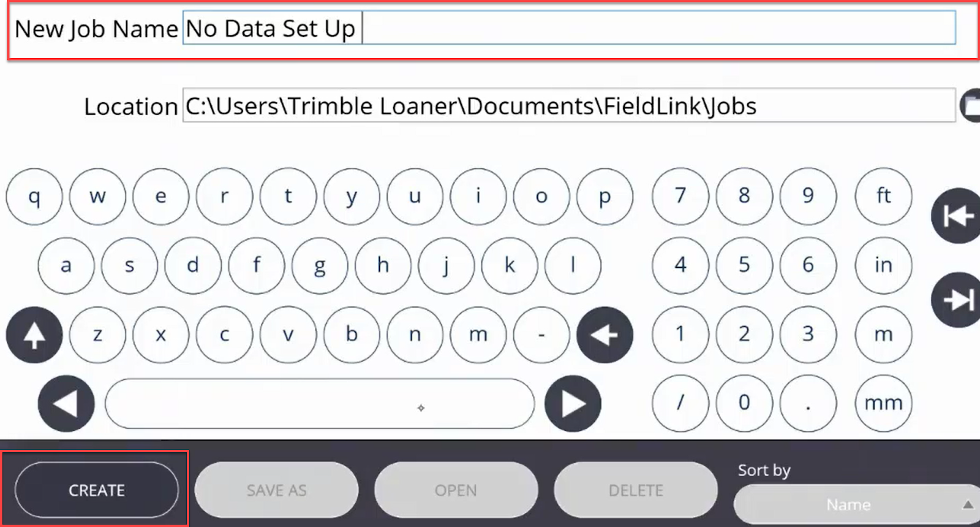The image size is (980, 527).
Task: Click the Location path field
Action: tap(569, 105)
